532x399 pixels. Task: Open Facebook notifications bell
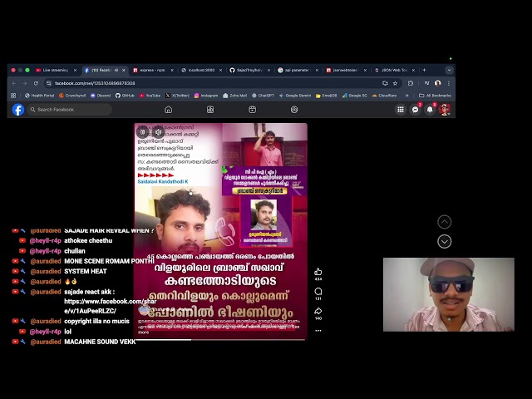click(430, 110)
